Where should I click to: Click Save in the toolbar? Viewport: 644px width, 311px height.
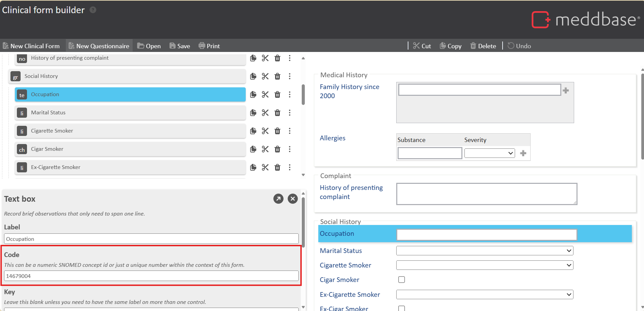[180, 46]
